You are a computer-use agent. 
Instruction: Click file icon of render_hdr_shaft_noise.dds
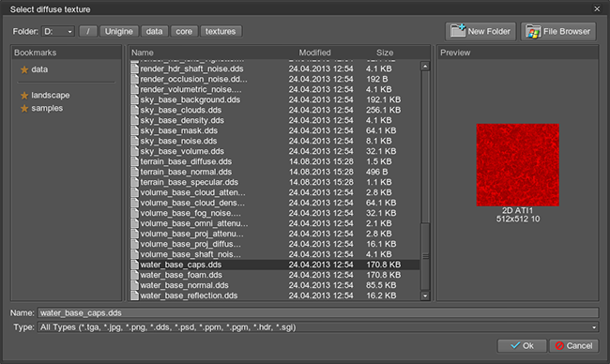(134, 68)
